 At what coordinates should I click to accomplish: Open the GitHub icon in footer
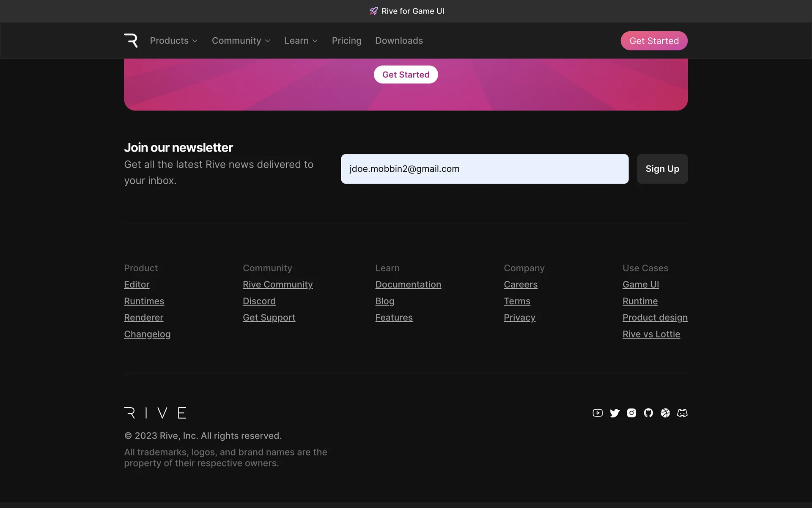(648, 413)
